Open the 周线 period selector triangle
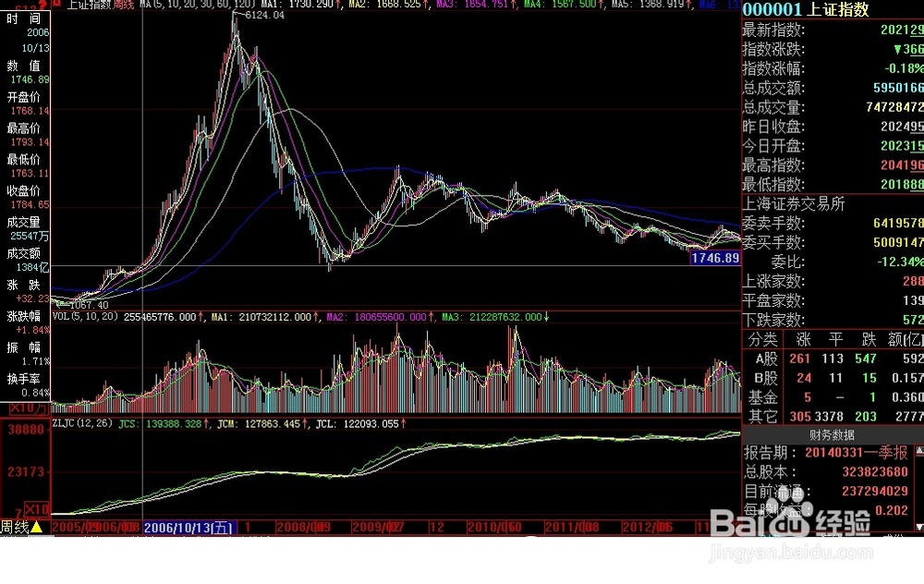924x584 pixels. (x=37, y=527)
